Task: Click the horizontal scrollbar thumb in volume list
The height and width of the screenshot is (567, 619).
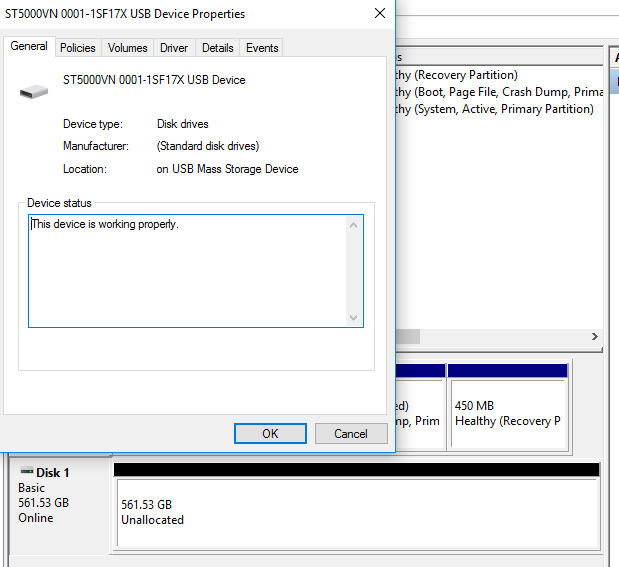Action: (x=408, y=336)
